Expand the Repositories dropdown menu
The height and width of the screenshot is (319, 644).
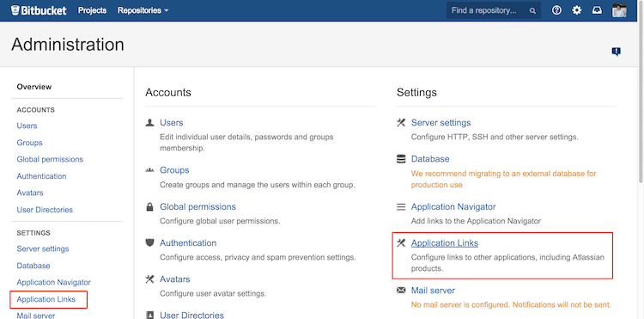coord(143,10)
